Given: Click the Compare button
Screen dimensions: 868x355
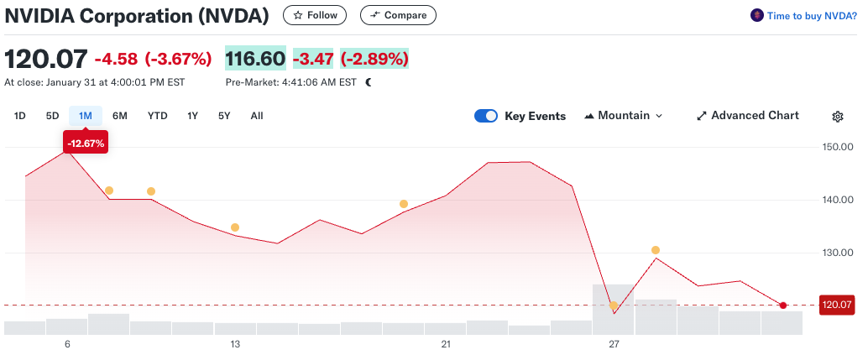Looking at the screenshot, I should point(398,15).
